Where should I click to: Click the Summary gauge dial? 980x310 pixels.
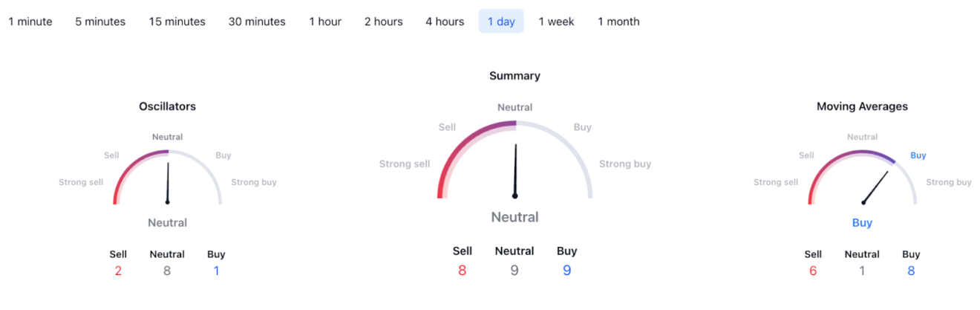pyautogui.click(x=514, y=160)
